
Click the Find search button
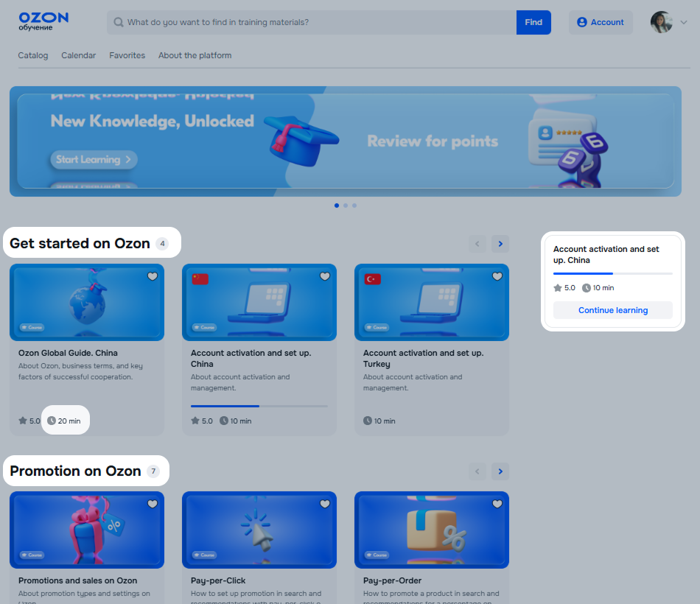[533, 22]
